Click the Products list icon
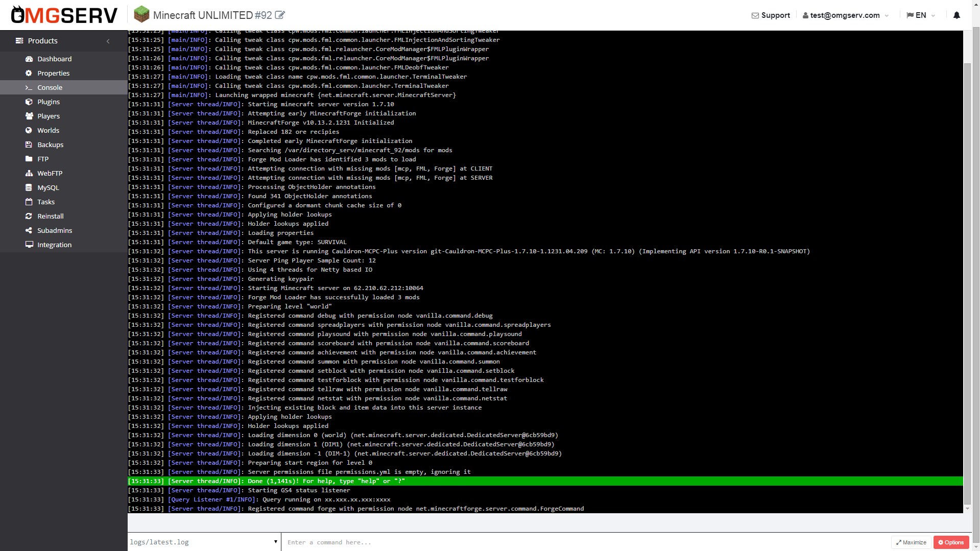The image size is (980, 551). (19, 40)
